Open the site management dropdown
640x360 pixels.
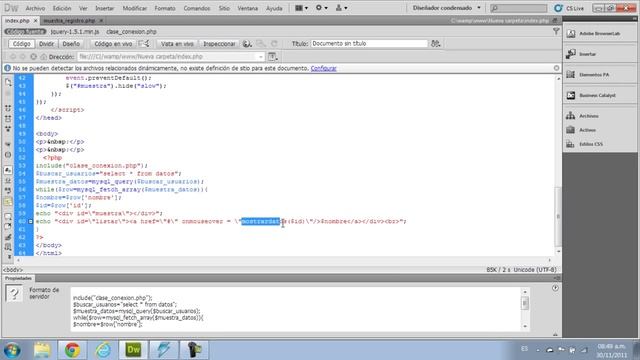click(341, 8)
